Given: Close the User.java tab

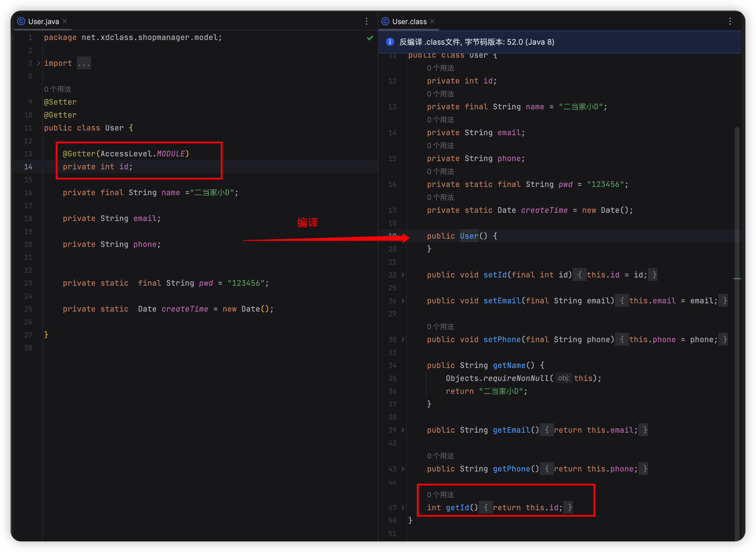Looking at the screenshot, I should (65, 21).
